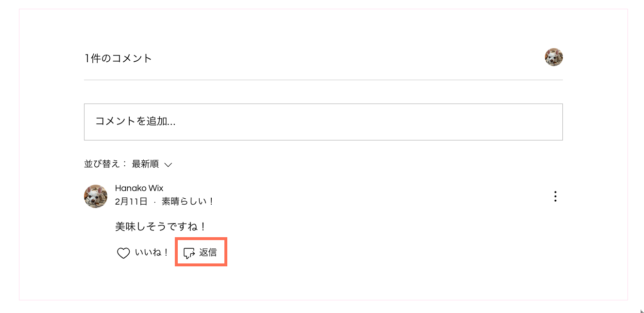Click the chevron beside the sort option
The width and height of the screenshot is (644, 313).
click(168, 164)
